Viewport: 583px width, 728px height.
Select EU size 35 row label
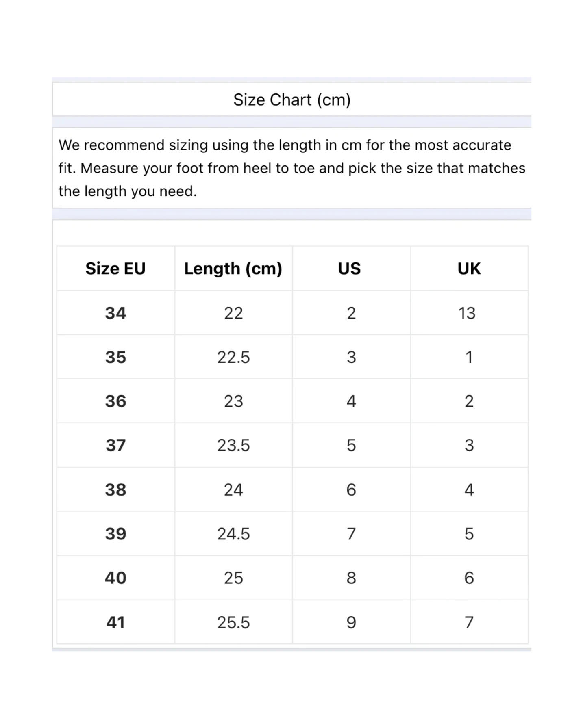pos(115,357)
